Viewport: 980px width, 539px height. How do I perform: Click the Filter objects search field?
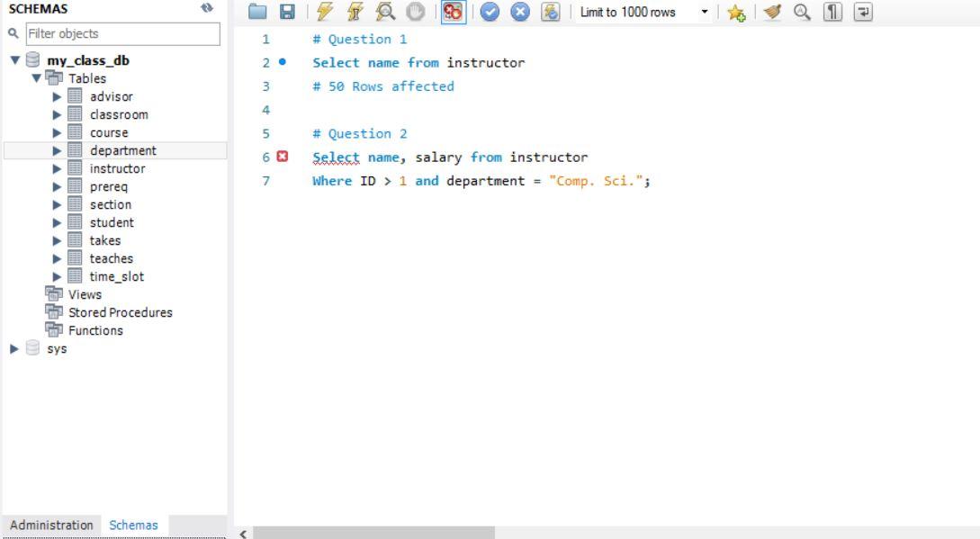pos(121,33)
